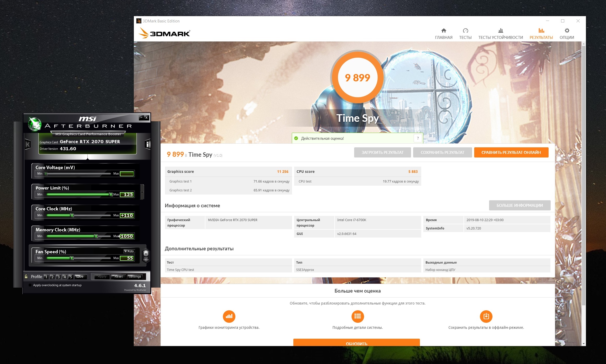
Task: Select Afterburner profile slot 3
Action: coord(58,277)
